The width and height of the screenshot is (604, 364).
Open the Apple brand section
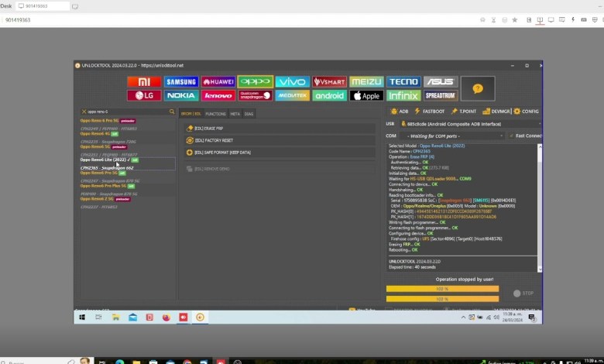pyautogui.click(x=366, y=96)
